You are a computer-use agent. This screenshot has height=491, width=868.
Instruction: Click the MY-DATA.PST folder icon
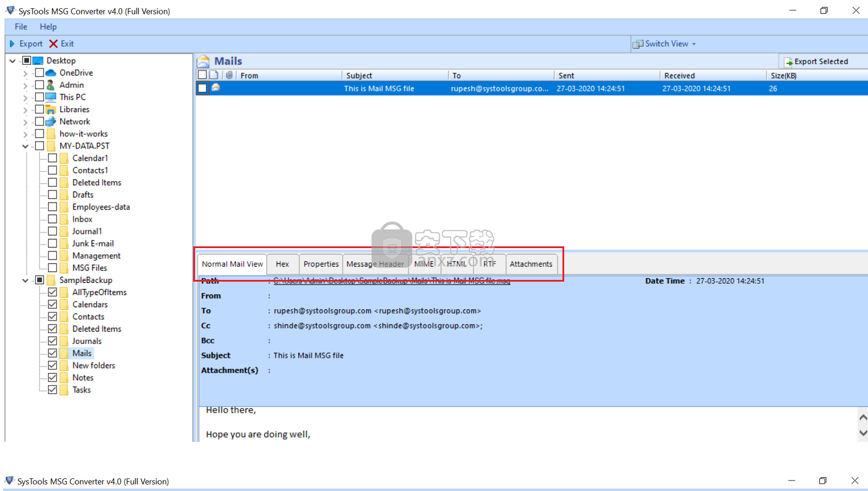(51, 146)
